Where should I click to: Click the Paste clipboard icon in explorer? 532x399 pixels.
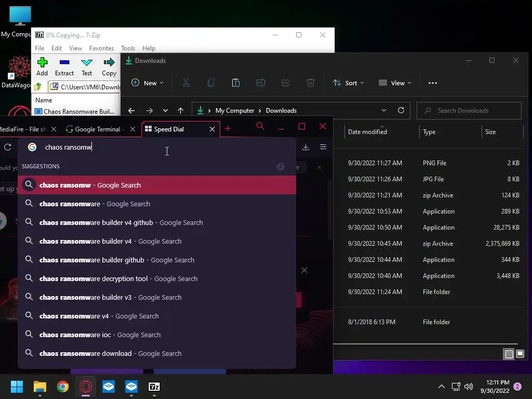click(235, 83)
